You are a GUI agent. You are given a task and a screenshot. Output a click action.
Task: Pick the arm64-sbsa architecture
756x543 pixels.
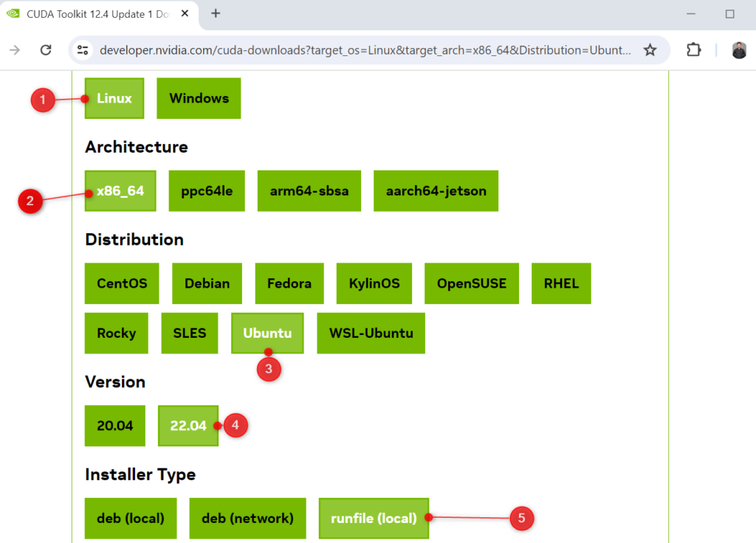[309, 191]
